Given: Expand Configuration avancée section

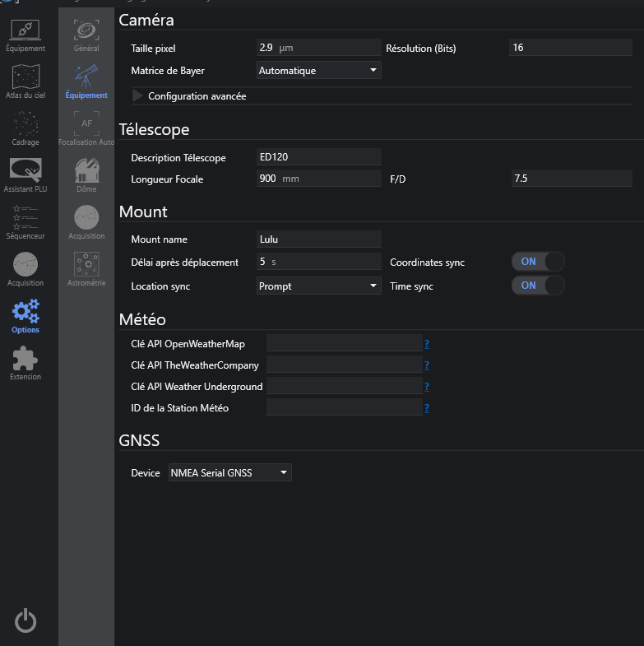Looking at the screenshot, I should point(138,96).
